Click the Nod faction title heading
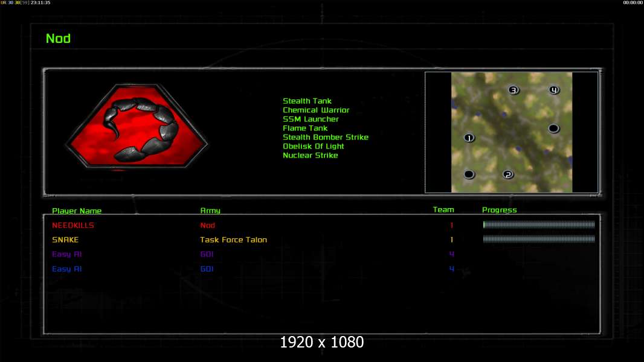Viewport: 644px width, 362px height. (59, 39)
